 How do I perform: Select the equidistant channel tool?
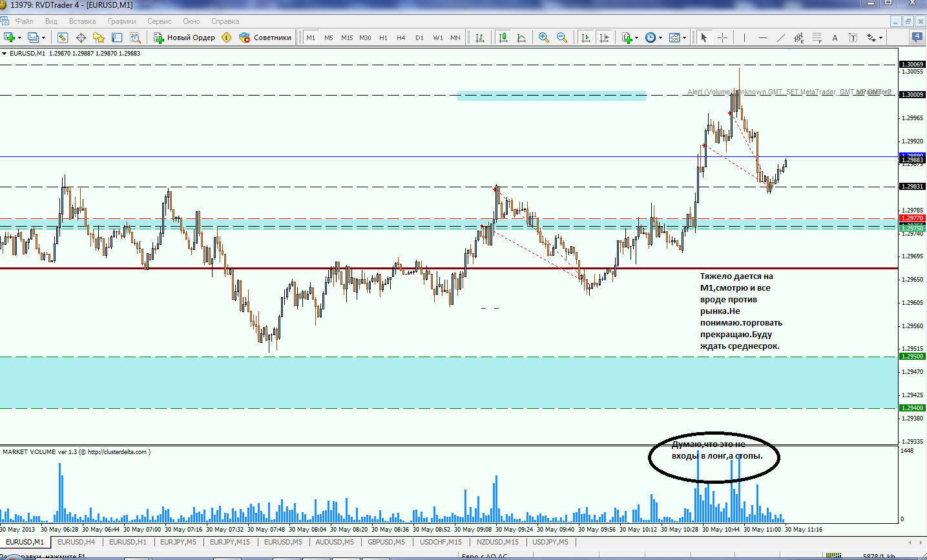click(x=798, y=37)
